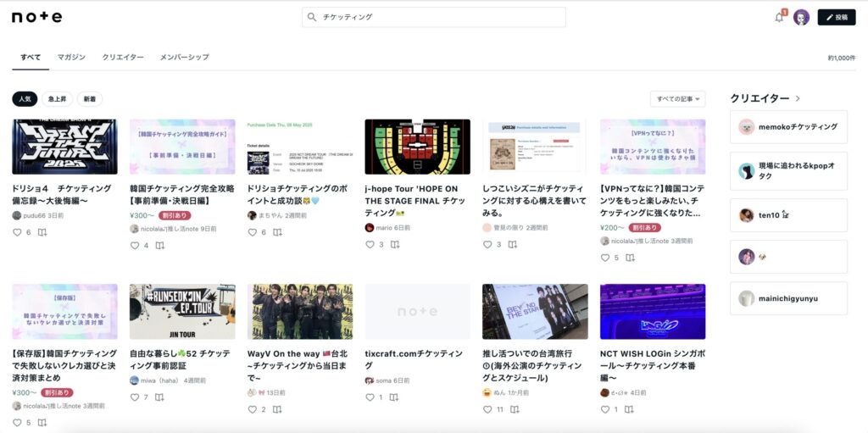Bookmark the 自由な暮らし52 article

pos(159,397)
